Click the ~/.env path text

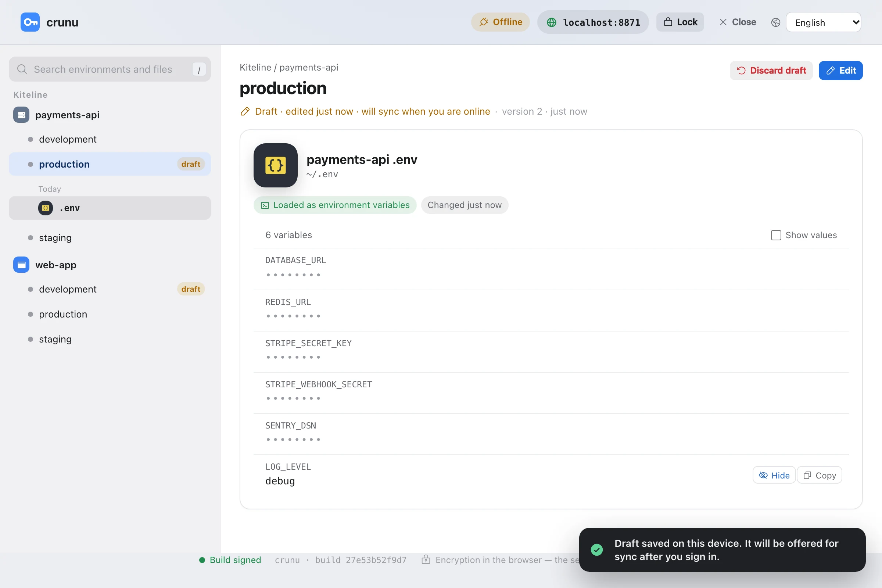[322, 174]
